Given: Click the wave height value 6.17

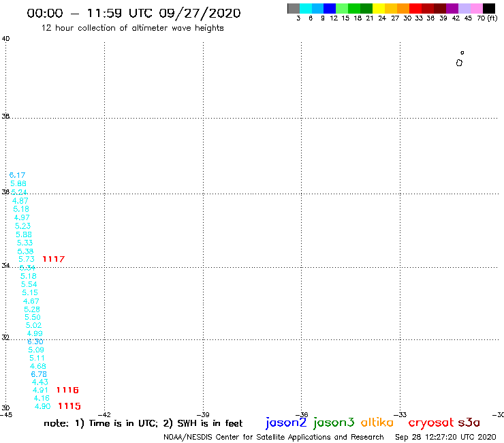Looking at the screenshot, I should point(17,175).
